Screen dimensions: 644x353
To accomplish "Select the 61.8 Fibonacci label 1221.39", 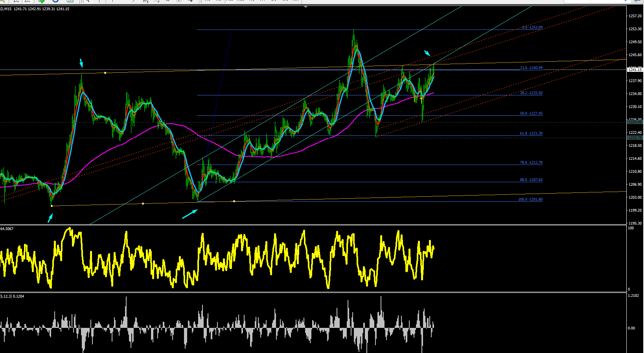I will (x=531, y=134).
